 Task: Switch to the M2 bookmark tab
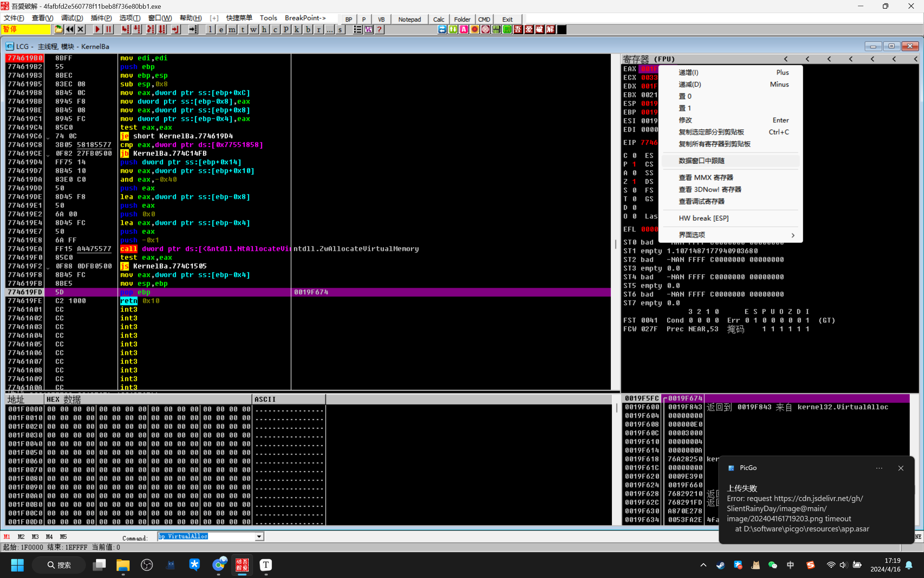(x=21, y=537)
